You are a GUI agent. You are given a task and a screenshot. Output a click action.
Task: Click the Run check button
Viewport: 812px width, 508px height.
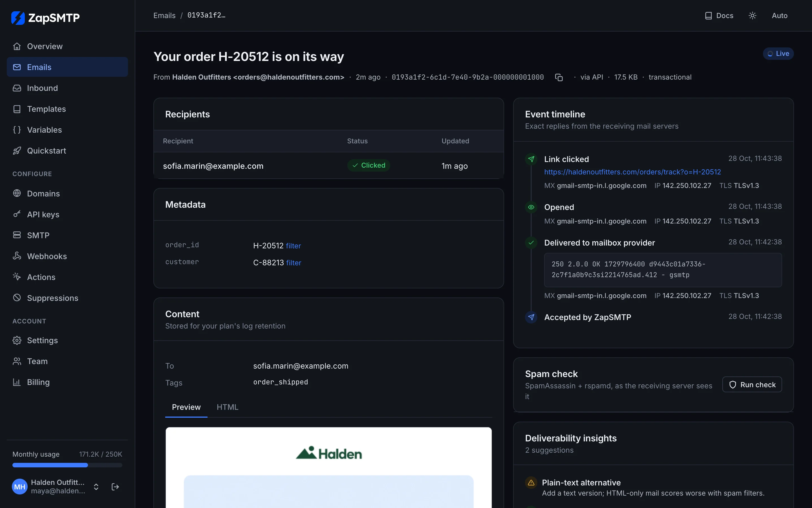point(752,385)
